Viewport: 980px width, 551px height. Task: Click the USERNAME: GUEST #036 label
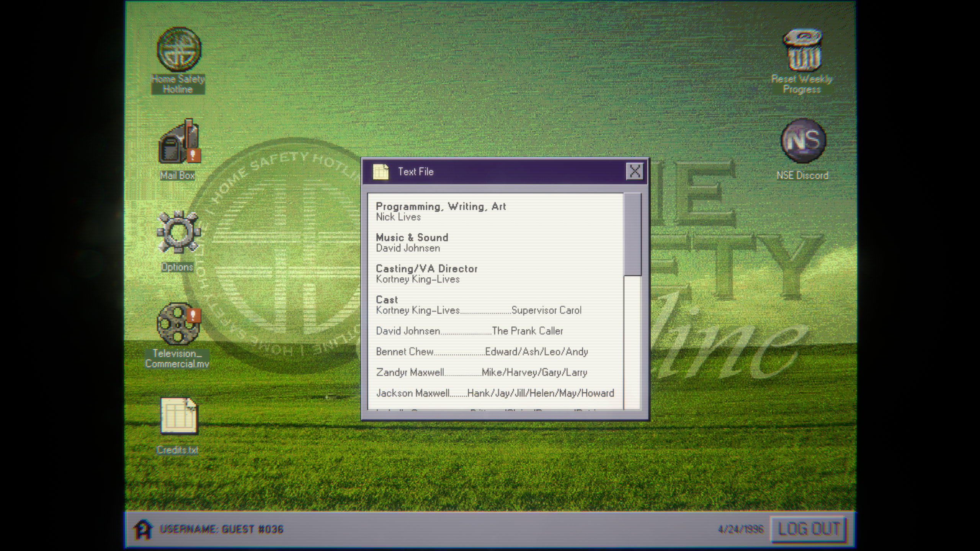click(x=221, y=530)
